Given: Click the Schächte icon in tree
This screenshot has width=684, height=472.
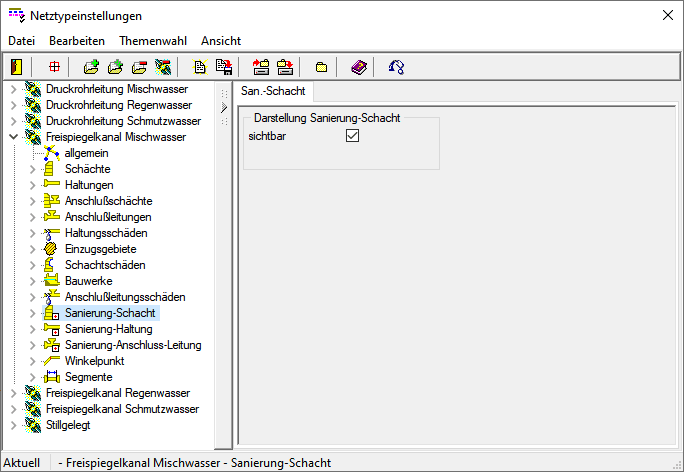Looking at the screenshot, I should pyautogui.click(x=52, y=169).
